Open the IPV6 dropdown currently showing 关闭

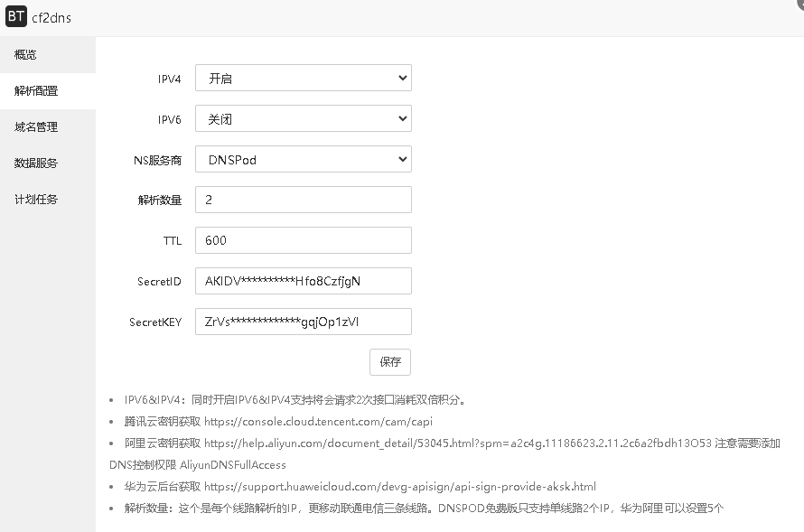pyautogui.click(x=303, y=118)
